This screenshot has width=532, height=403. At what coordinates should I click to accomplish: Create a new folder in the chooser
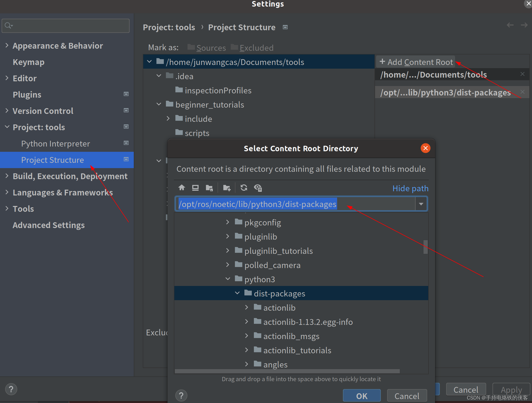(x=227, y=188)
